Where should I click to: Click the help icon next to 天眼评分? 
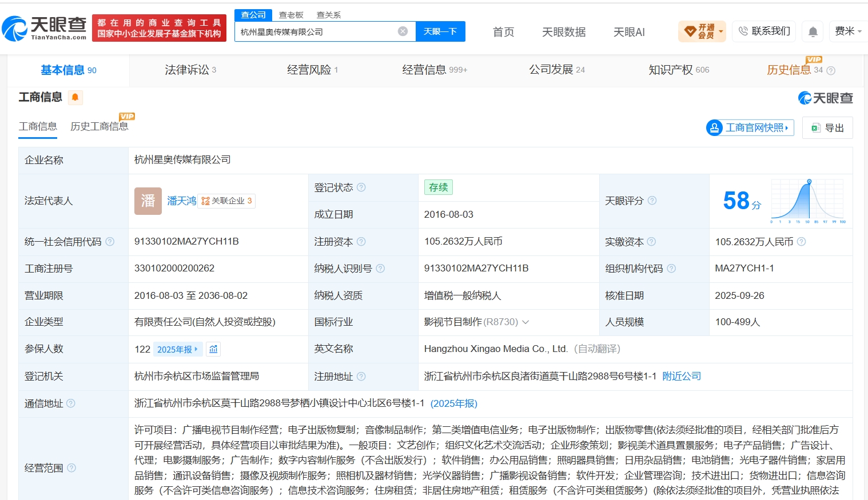(x=652, y=201)
